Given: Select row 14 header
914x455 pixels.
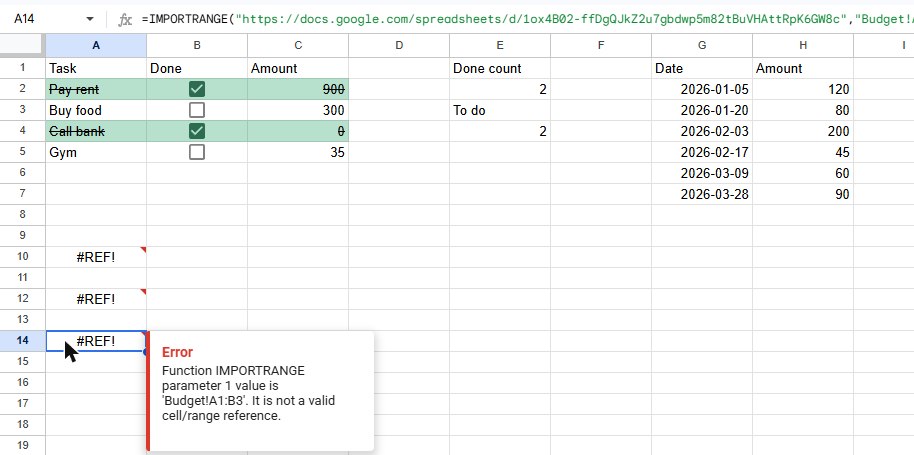Looking at the screenshot, I should (23, 341).
